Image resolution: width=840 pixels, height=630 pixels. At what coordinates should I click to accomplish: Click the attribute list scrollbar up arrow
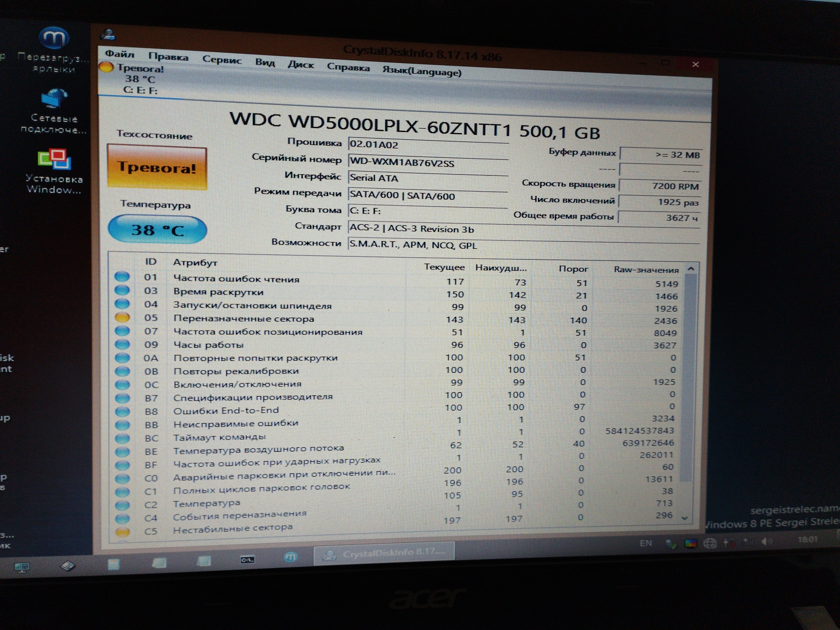coord(691,269)
